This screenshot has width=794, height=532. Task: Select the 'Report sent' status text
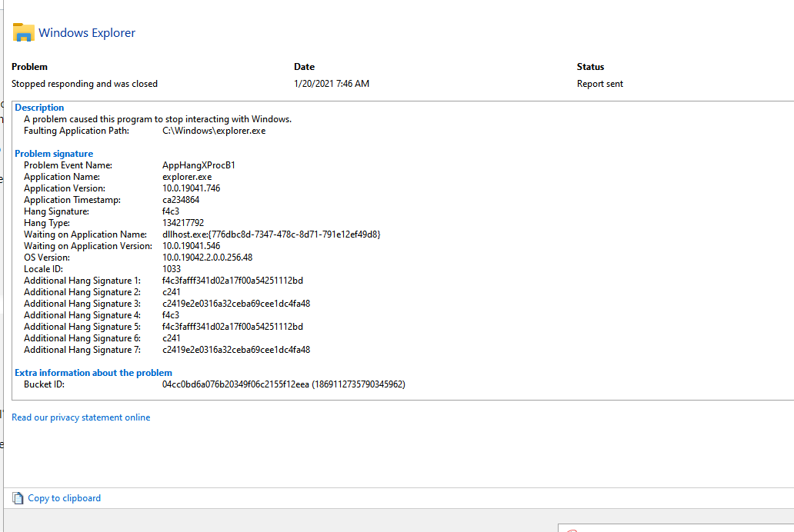pos(600,84)
